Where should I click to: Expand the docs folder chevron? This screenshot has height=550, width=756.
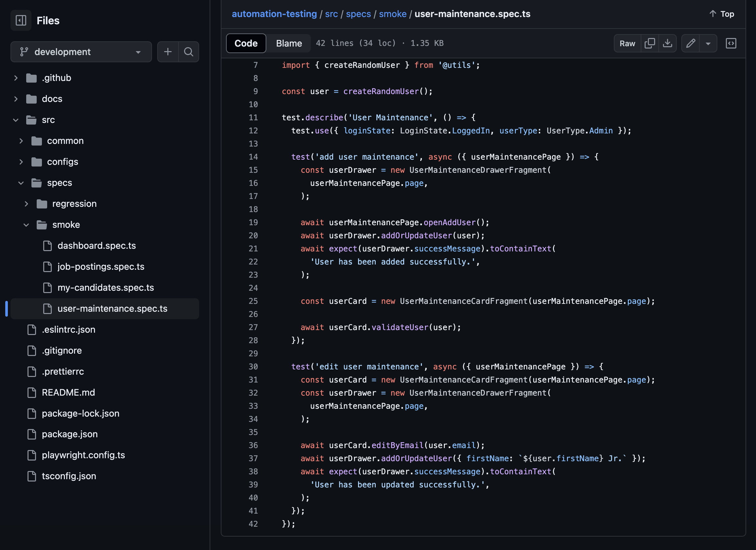coord(16,99)
